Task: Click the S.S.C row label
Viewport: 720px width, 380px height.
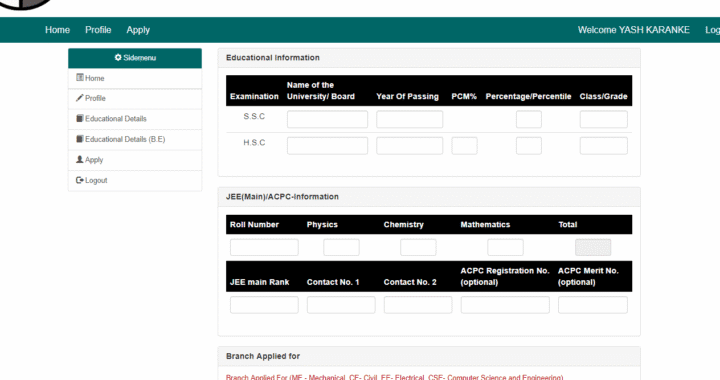Action: (x=254, y=117)
